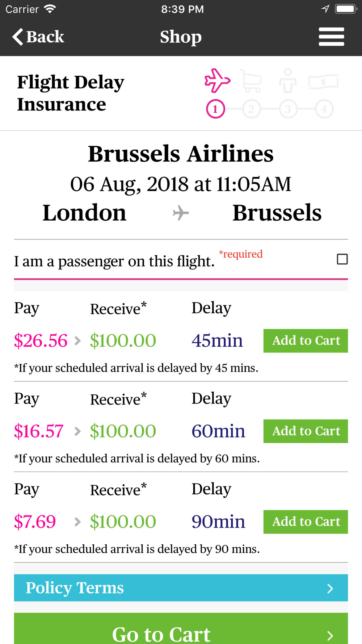Viewport: 362px width, 644px height.
Task: Tap the pink airplane step icon
Action: point(217,80)
